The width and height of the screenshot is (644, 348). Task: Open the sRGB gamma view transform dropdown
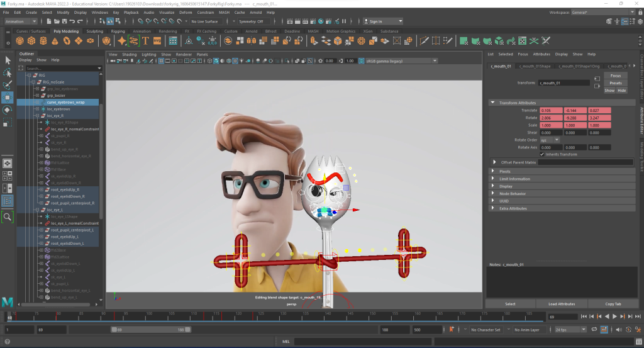point(401,61)
